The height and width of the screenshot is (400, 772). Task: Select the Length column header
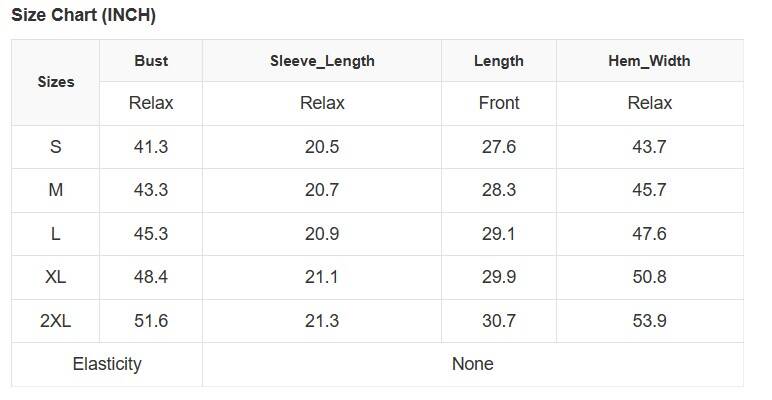pyautogui.click(x=499, y=61)
